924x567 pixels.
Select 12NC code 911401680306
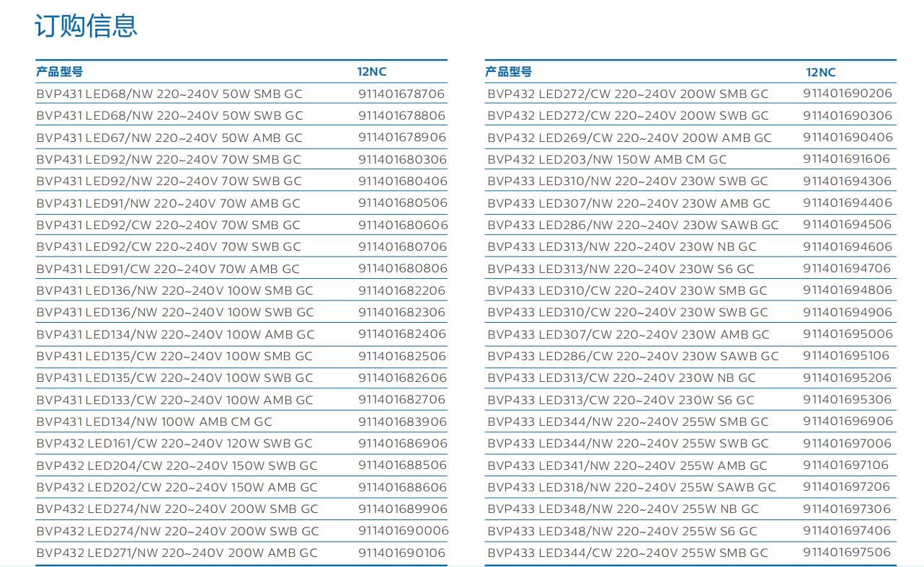point(402,159)
